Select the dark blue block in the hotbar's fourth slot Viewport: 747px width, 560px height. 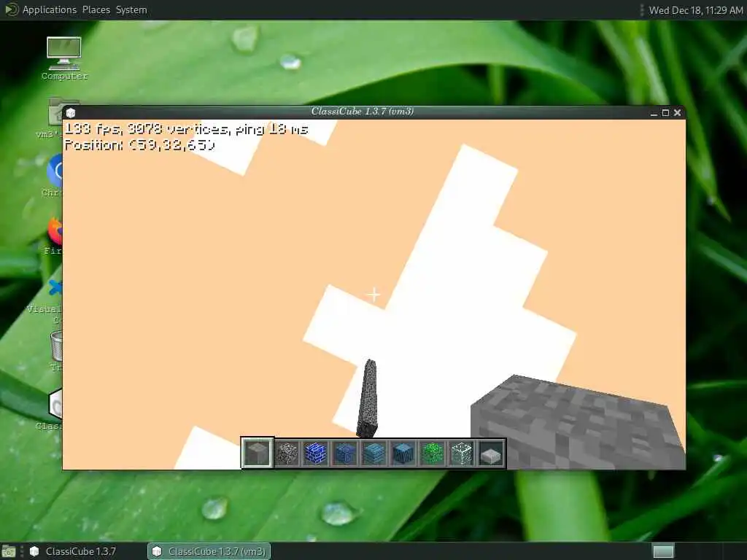coord(345,453)
